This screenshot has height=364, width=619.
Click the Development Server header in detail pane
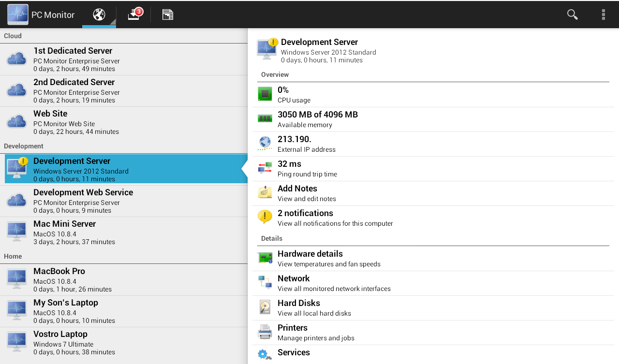[x=320, y=42]
